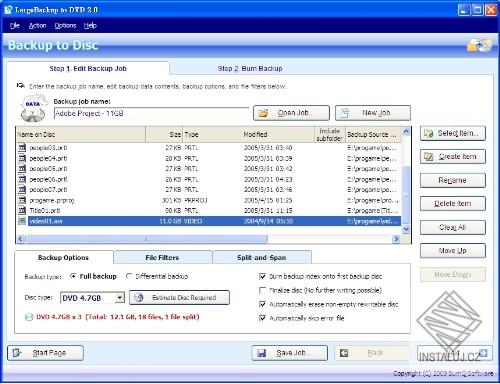This screenshot has height=384, width=500.
Task: Click the file icon of people03.prtl
Action: click(x=22, y=147)
